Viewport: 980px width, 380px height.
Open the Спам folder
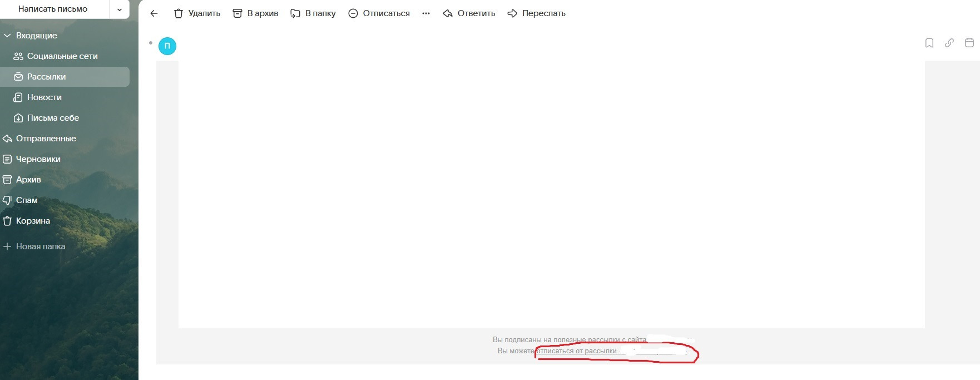coord(27,200)
